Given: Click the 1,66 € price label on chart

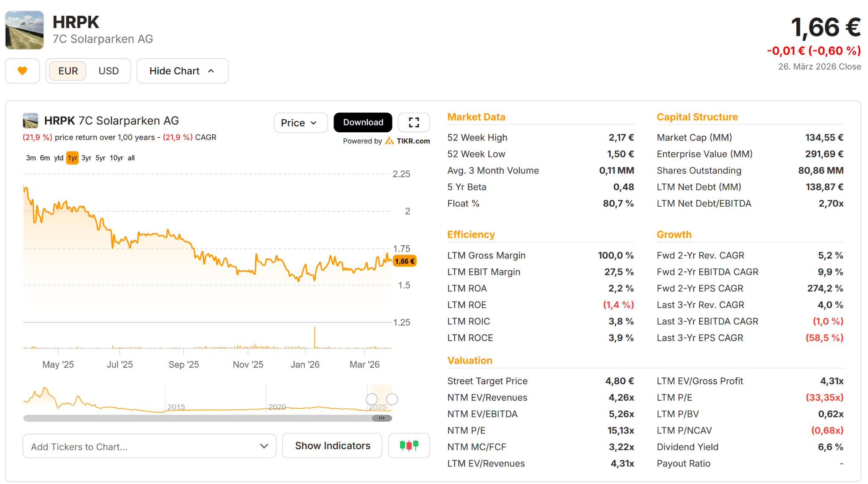Looking at the screenshot, I should click(x=405, y=261).
